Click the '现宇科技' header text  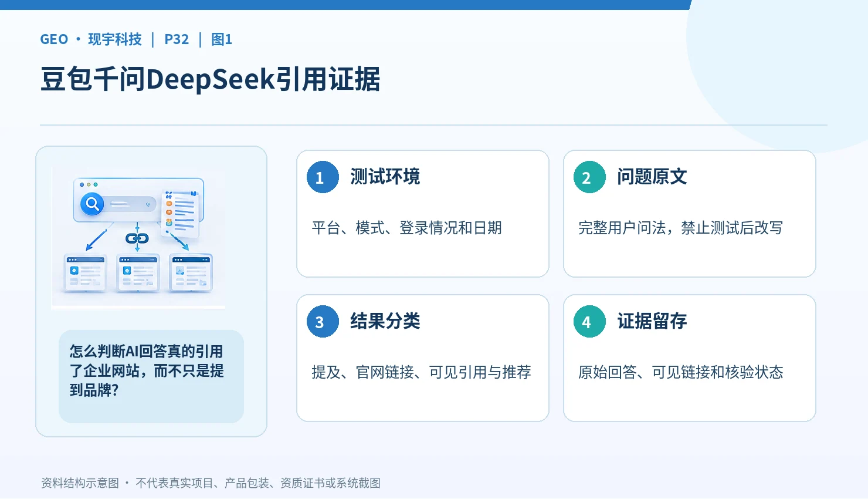(115, 39)
